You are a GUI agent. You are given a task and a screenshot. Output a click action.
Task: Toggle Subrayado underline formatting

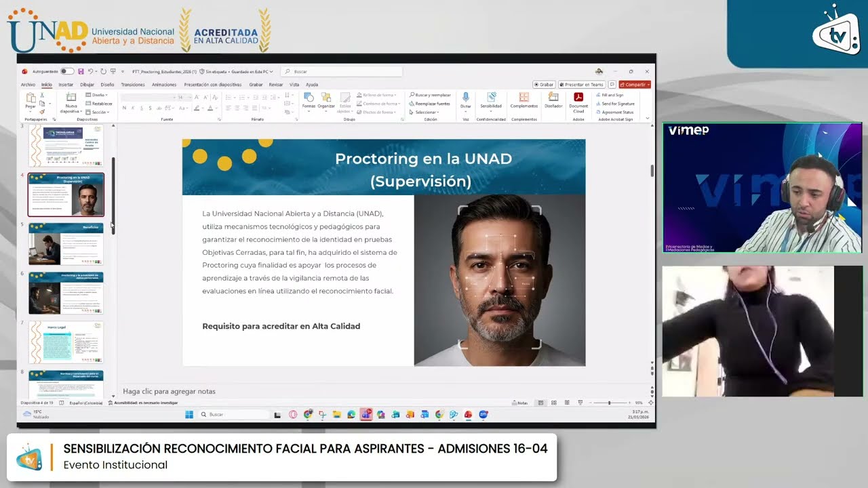[142, 108]
